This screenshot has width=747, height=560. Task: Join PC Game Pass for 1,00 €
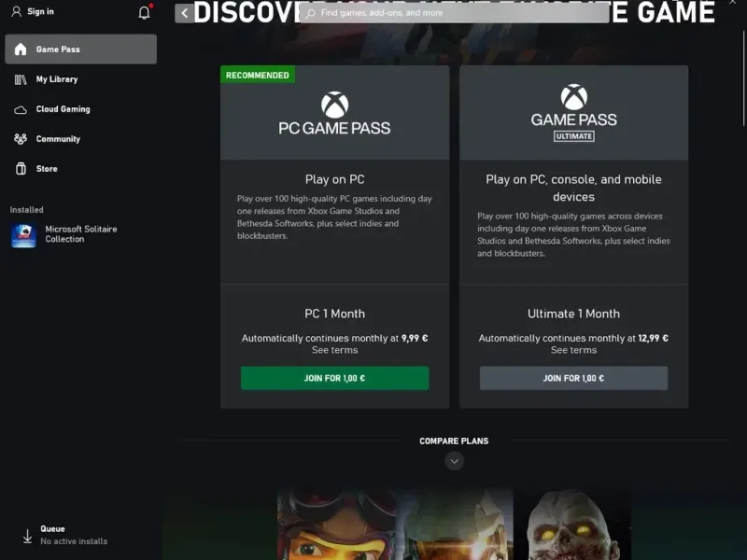334,378
